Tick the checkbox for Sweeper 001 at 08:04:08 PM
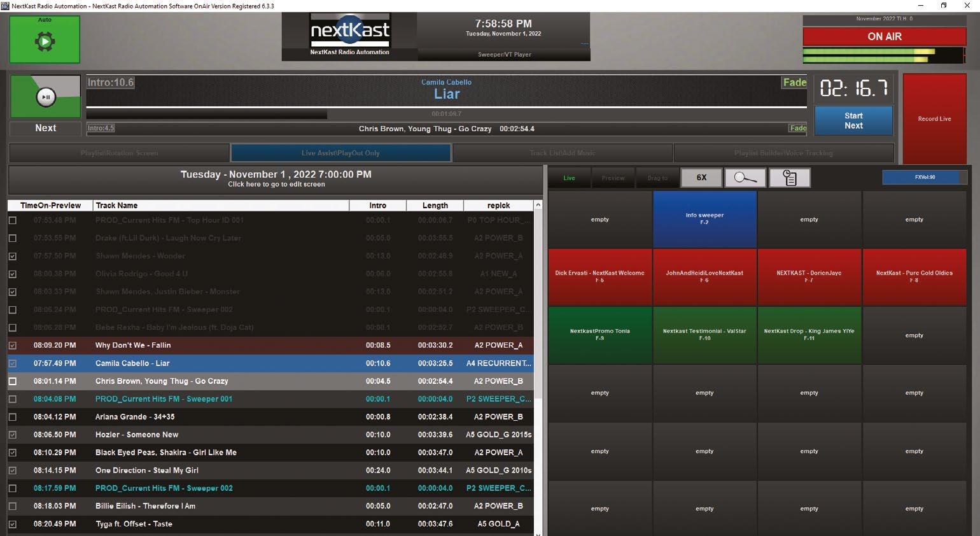 point(13,399)
